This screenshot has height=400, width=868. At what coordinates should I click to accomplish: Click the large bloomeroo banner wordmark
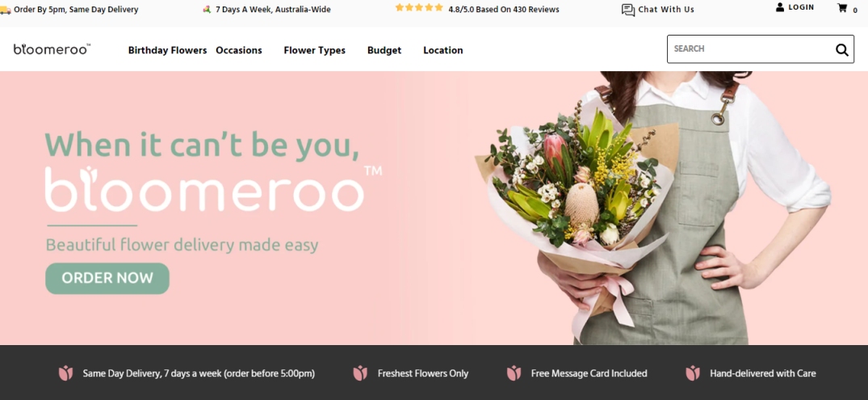click(213, 188)
